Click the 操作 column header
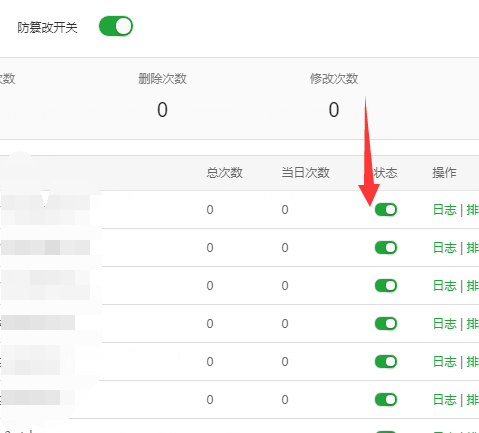 point(444,173)
